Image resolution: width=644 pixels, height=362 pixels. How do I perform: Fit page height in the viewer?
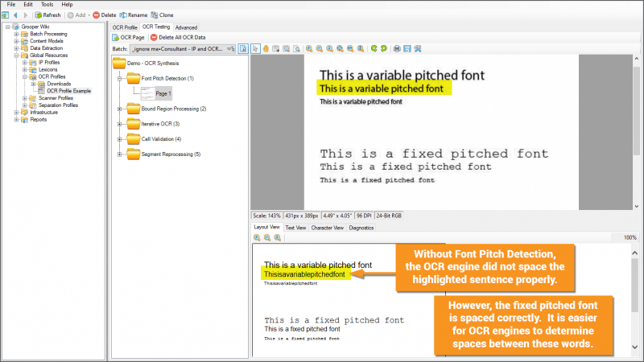pyautogui.click(x=361, y=49)
